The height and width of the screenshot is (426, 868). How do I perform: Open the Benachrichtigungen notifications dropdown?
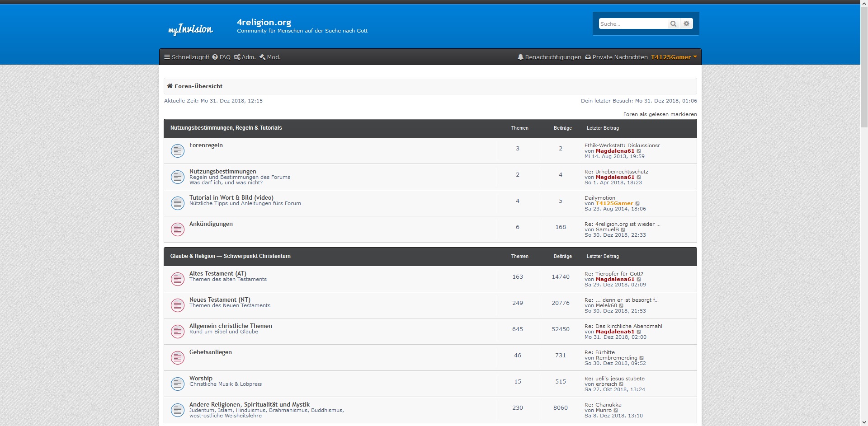tap(549, 57)
